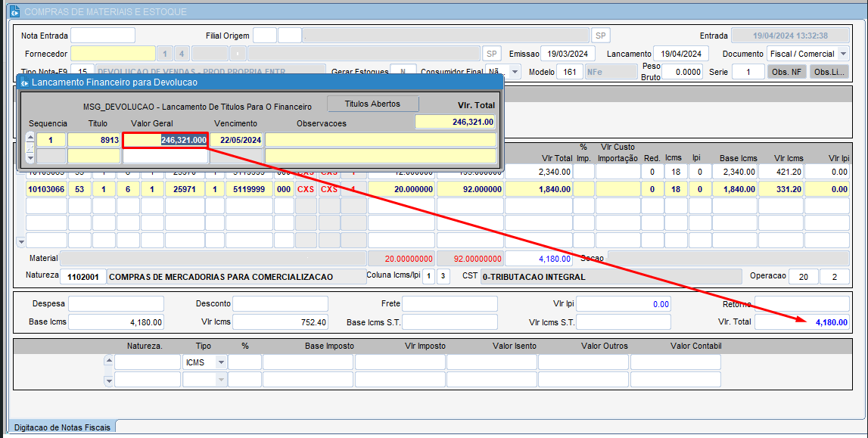Viewport: 868px width, 438px height.
Task: Open the ICMS Tipo dropdown
Action: point(221,363)
